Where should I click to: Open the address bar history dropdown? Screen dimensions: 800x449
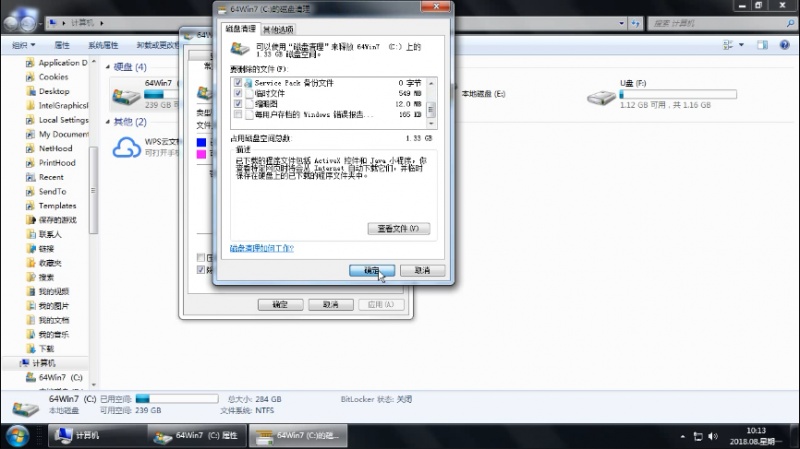pyautogui.click(x=621, y=23)
